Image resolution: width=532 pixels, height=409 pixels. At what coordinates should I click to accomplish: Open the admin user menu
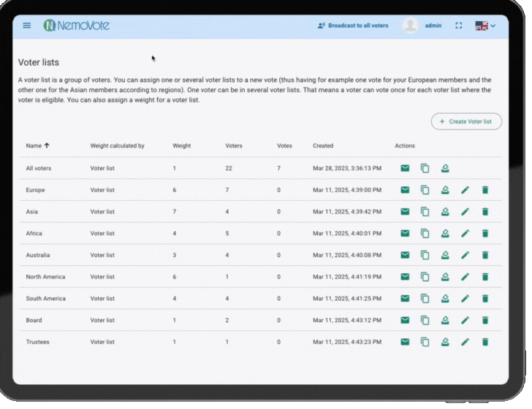point(433,26)
